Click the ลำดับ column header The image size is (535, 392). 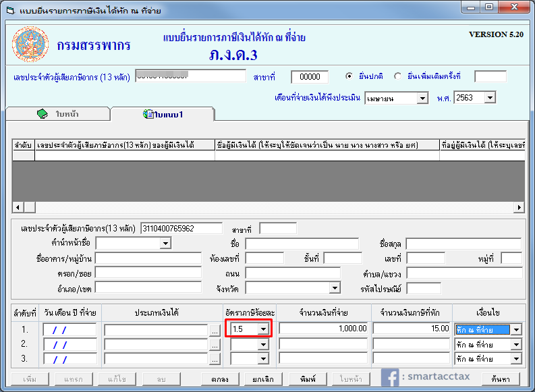pos(23,145)
